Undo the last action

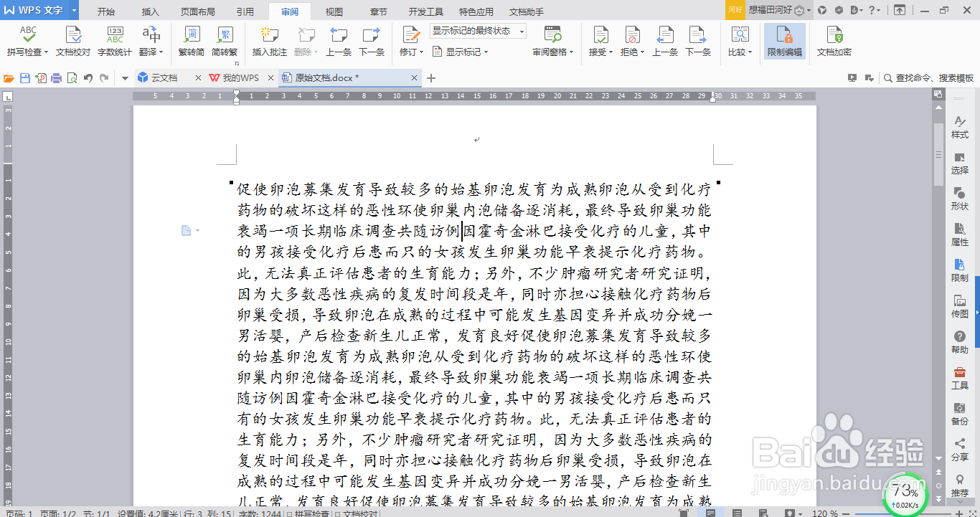[x=88, y=78]
